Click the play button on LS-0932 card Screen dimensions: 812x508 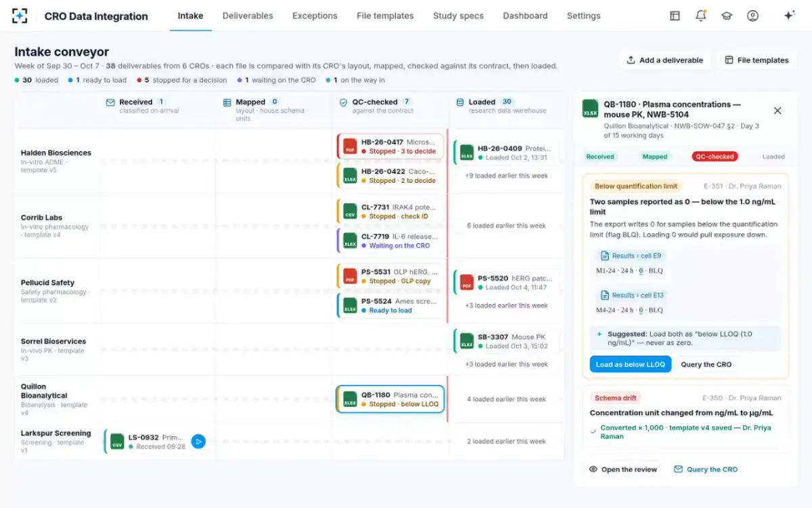click(x=198, y=442)
